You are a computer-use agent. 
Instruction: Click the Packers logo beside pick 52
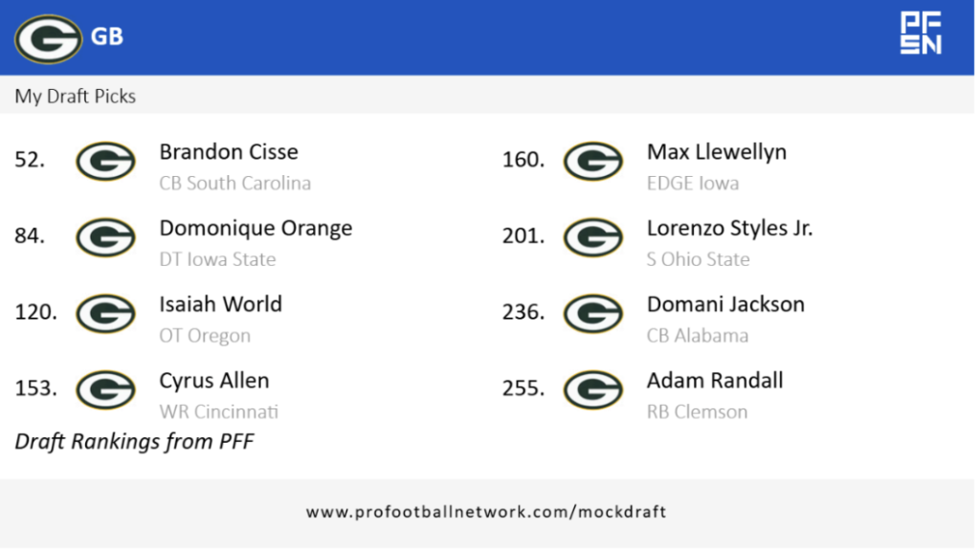coord(105,161)
